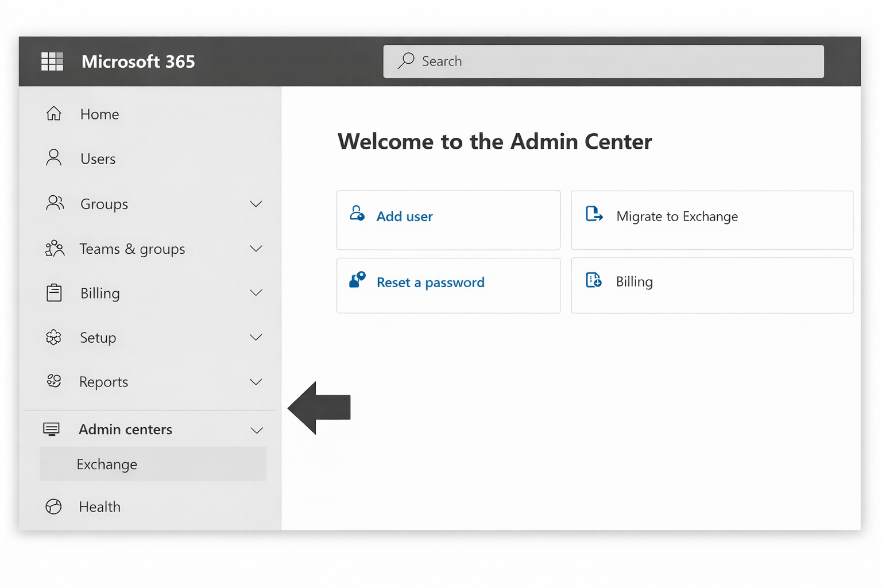Expand the Groups chevron
The image size is (882, 588).
click(256, 204)
